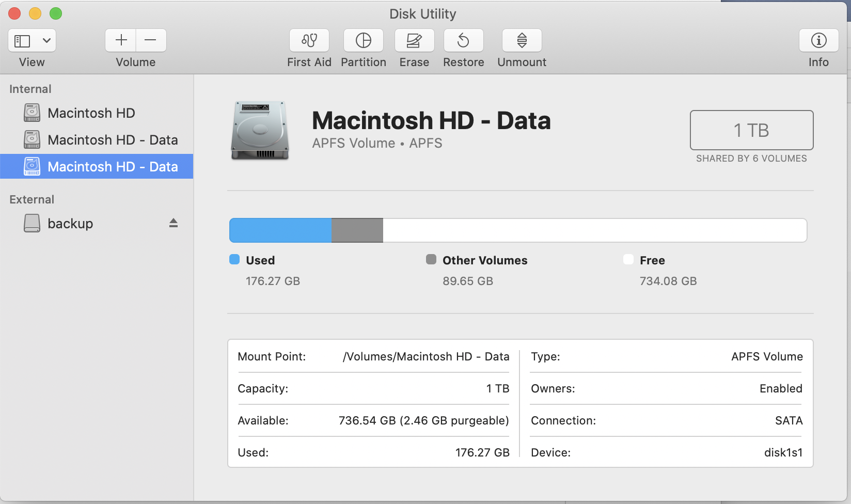Zoom the Disk Utility window with the green button

(56, 14)
